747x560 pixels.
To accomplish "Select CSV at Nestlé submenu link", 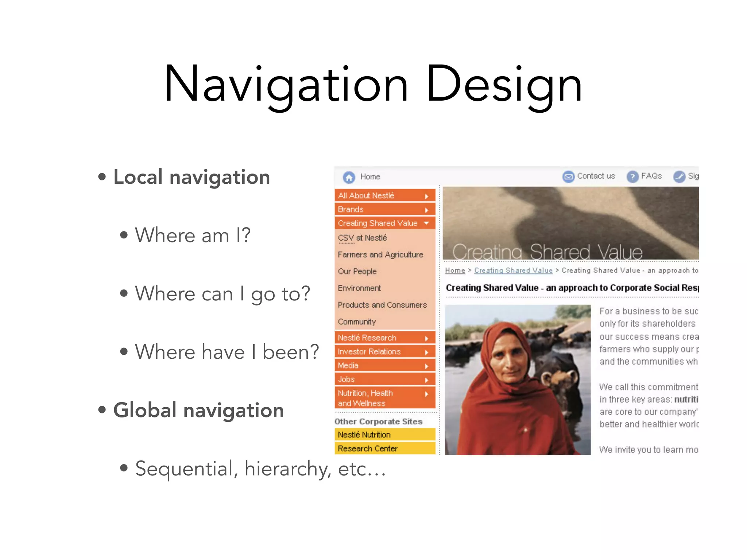I will point(362,238).
